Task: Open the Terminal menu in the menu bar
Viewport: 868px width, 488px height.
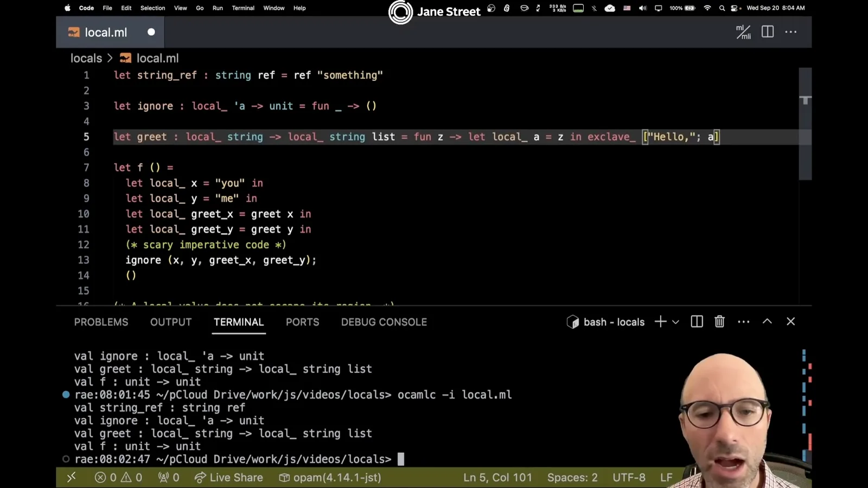Action: pos(243,8)
